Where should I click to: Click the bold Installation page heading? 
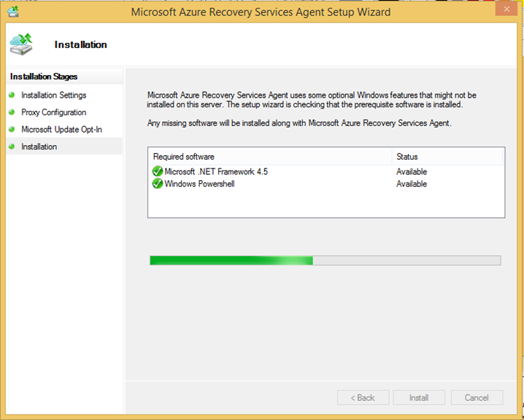80,44
